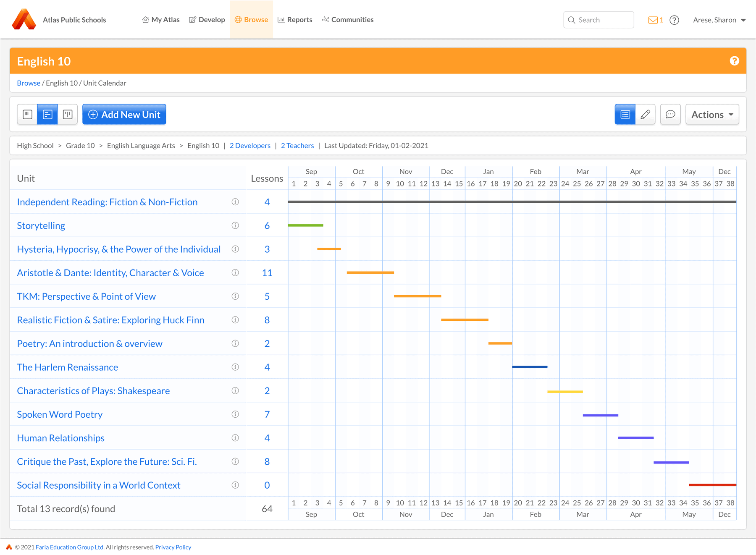The width and height of the screenshot is (756, 555).
Task: Switch to the third column view icon
Action: (68, 114)
